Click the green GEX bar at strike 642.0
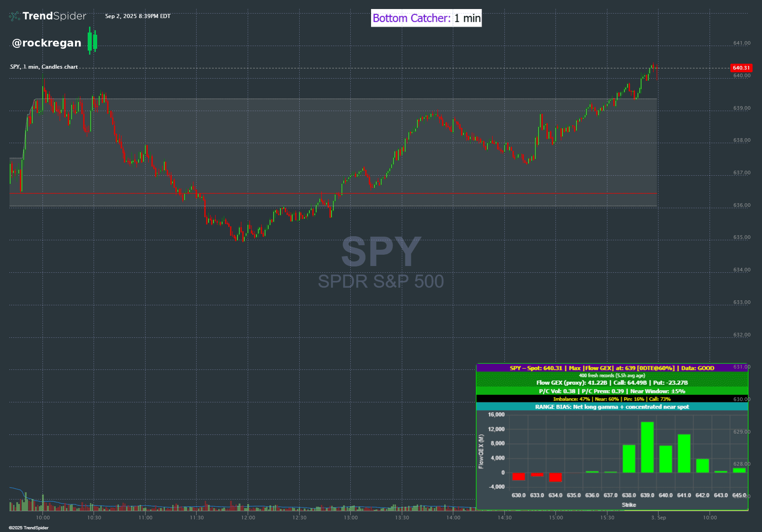Screen dimensions: 762x532 pos(702,466)
